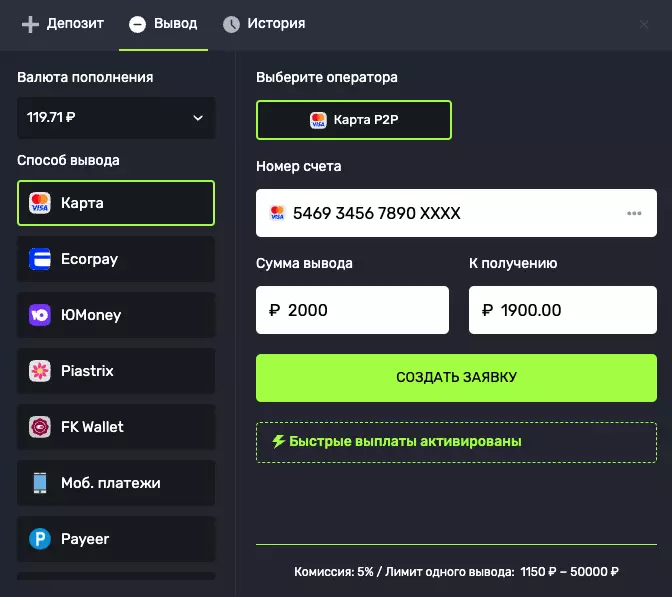
Task: Click the Валюта пополнения label
Action: point(85,78)
